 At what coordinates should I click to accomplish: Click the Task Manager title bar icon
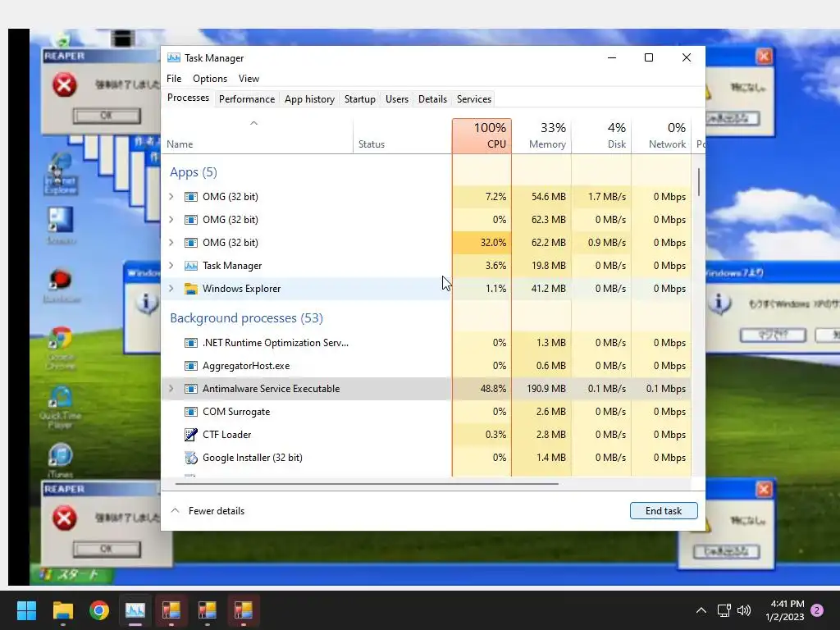click(174, 58)
